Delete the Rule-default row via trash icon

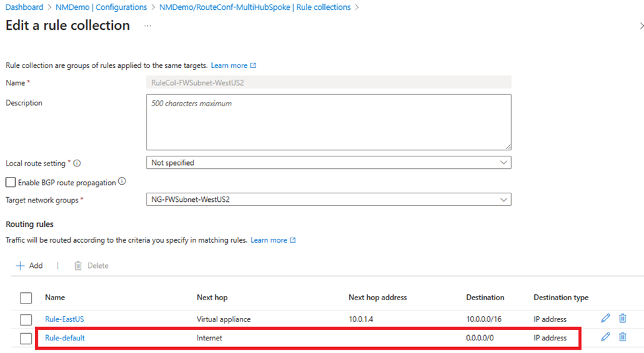click(623, 337)
